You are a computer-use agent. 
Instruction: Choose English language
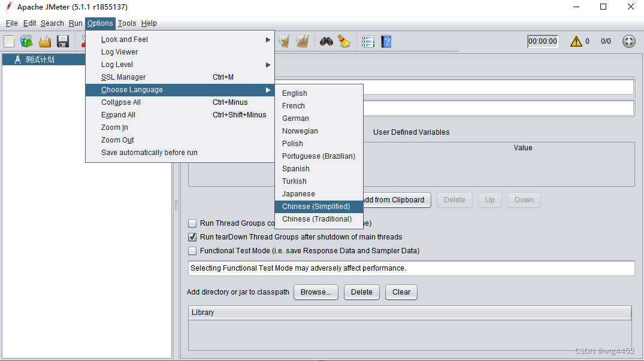(319, 93)
